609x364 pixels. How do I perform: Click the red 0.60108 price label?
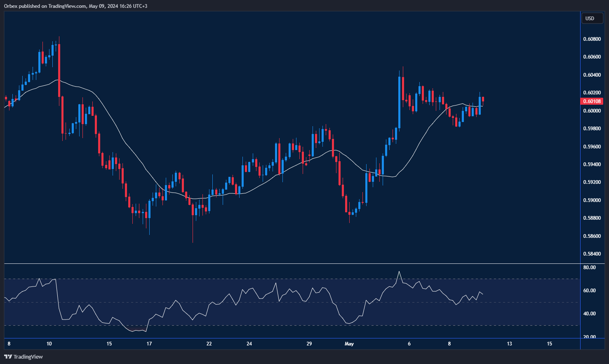click(x=592, y=101)
